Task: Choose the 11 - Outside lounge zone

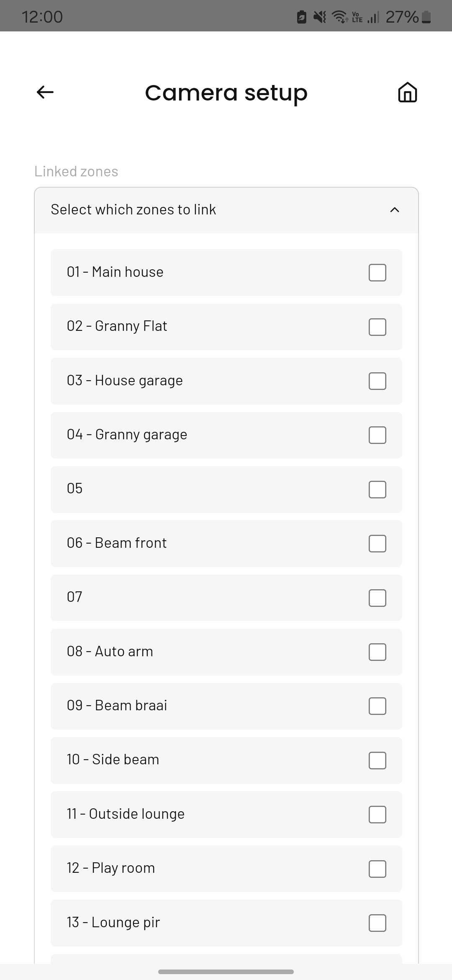Action: (x=226, y=815)
